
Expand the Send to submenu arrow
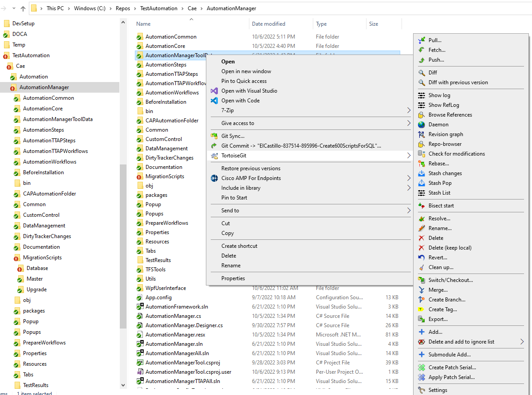tap(409, 211)
